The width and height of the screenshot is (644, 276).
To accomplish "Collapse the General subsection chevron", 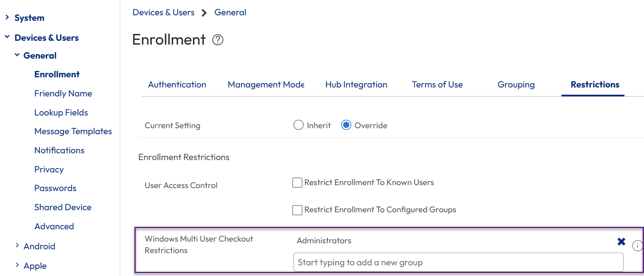I will coord(17,55).
